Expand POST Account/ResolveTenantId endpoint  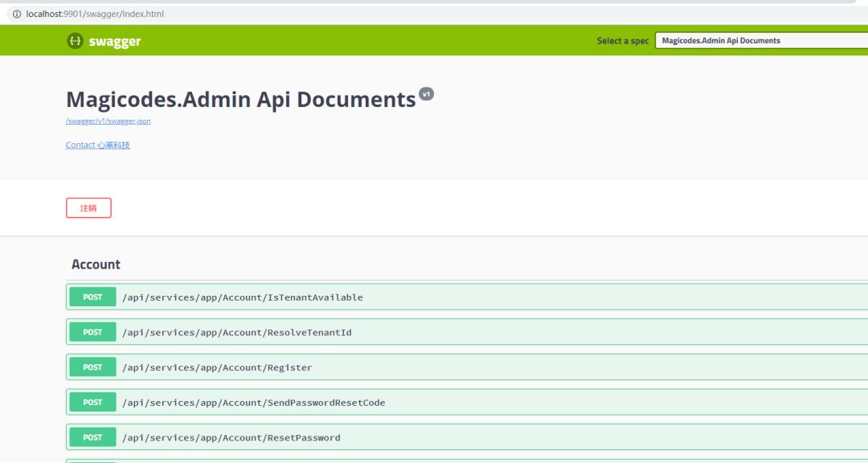point(467,332)
